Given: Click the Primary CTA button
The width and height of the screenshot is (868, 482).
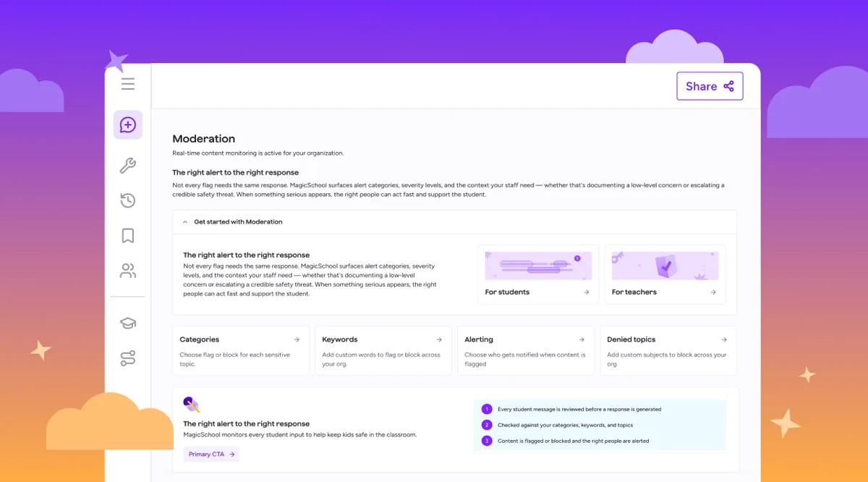Looking at the screenshot, I should (211, 454).
